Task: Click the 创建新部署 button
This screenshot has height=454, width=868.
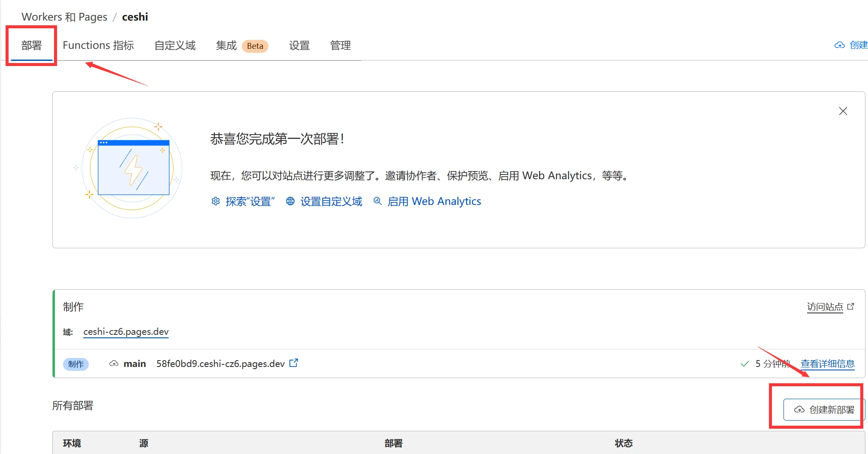Action: pos(824,409)
